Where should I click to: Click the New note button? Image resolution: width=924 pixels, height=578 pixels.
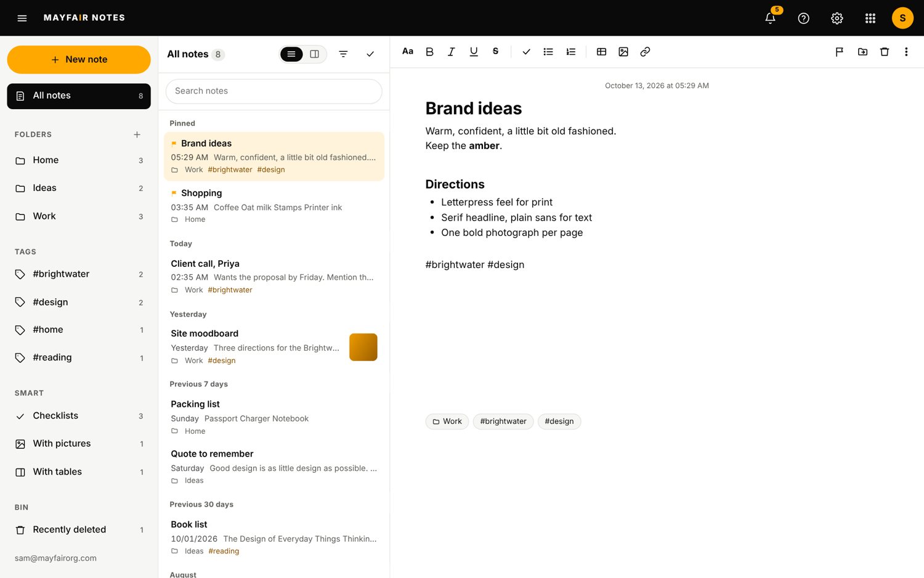pyautogui.click(x=79, y=60)
